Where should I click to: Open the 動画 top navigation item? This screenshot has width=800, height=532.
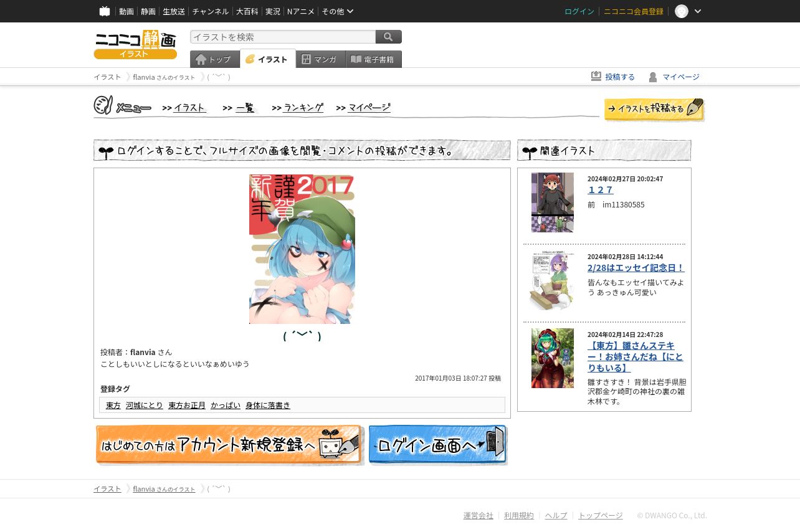(x=126, y=11)
